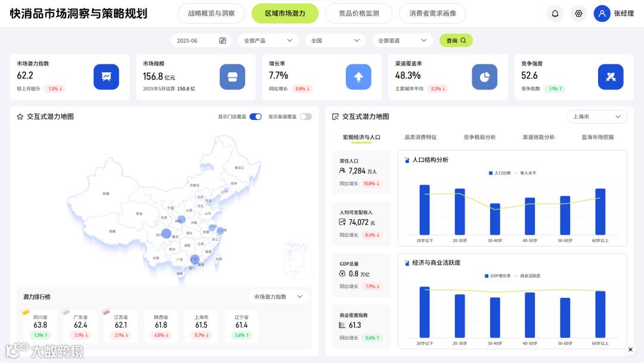Open the 蓝海市场挖掘 sub-tab
644x363 pixels.
tap(597, 137)
